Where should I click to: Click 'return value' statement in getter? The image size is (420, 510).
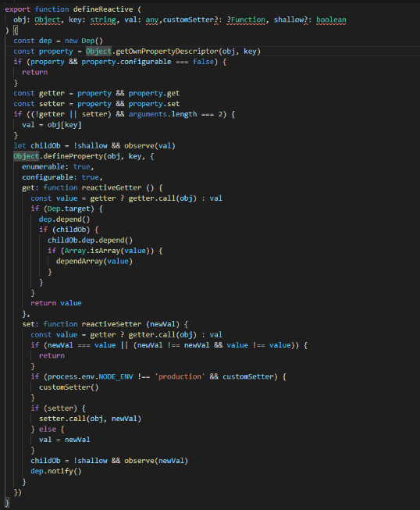coord(56,303)
